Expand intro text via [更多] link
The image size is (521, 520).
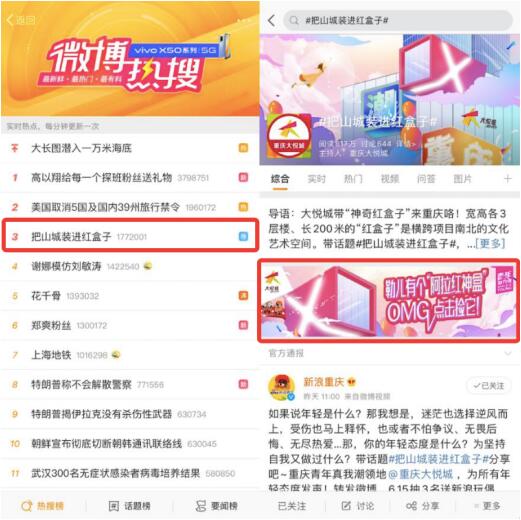click(x=490, y=244)
